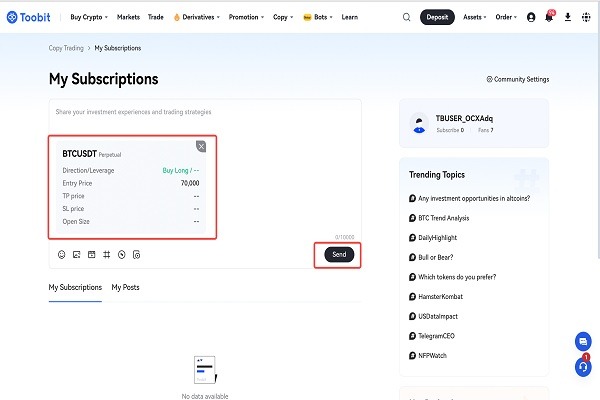Expand the Order dropdown
The image size is (600, 400).
[x=506, y=17]
